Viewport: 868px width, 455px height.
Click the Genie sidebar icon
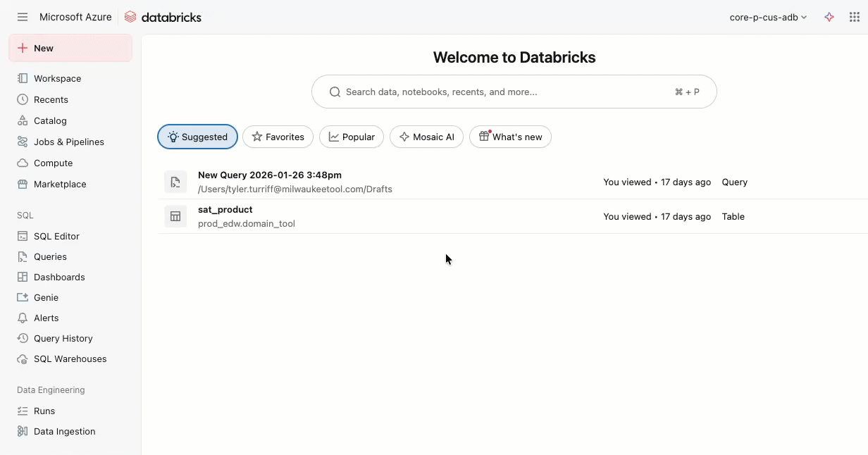point(23,297)
